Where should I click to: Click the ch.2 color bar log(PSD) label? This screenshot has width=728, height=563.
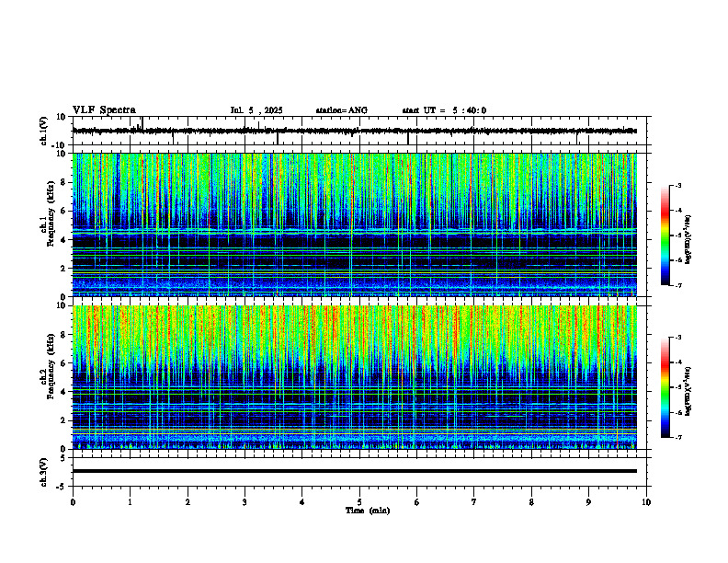688,391
